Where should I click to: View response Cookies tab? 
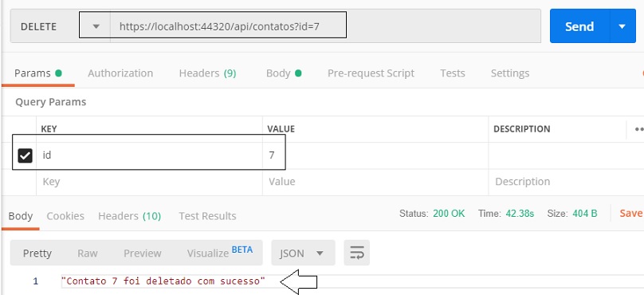[65, 216]
